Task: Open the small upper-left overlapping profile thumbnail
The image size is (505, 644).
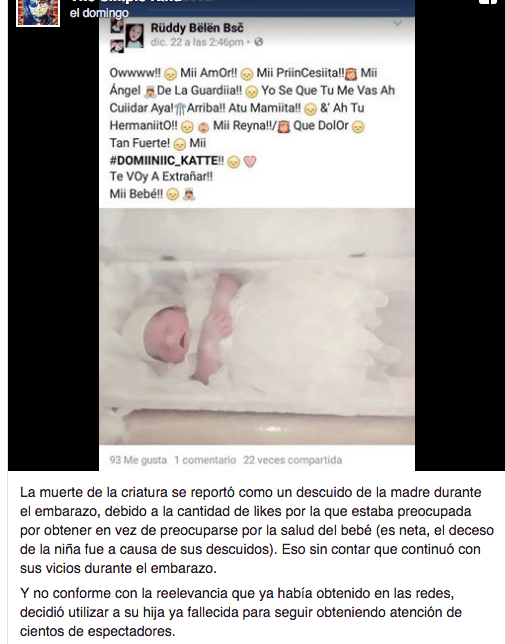Action: click(x=117, y=26)
